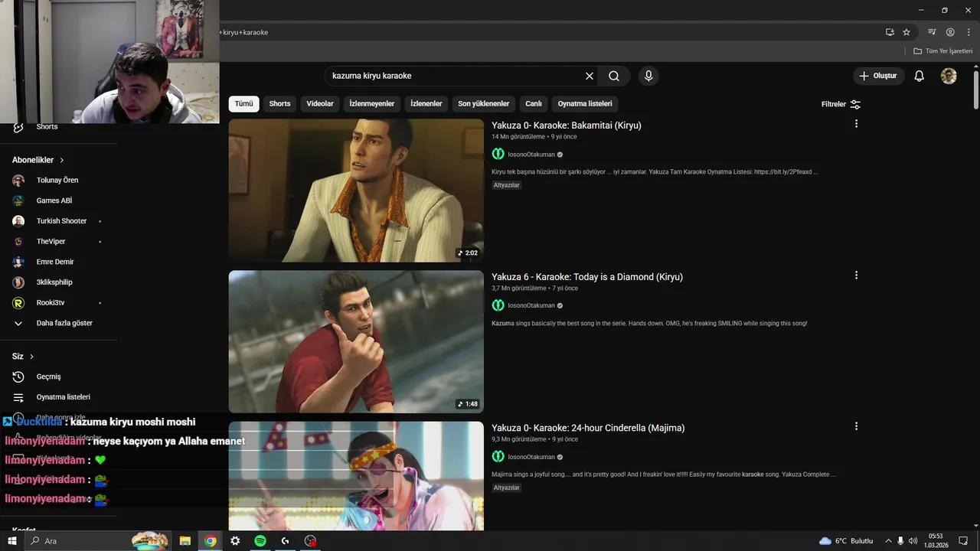This screenshot has height=551, width=980.
Task: Select the Son yüklenenler filter chip
Action: (484, 104)
